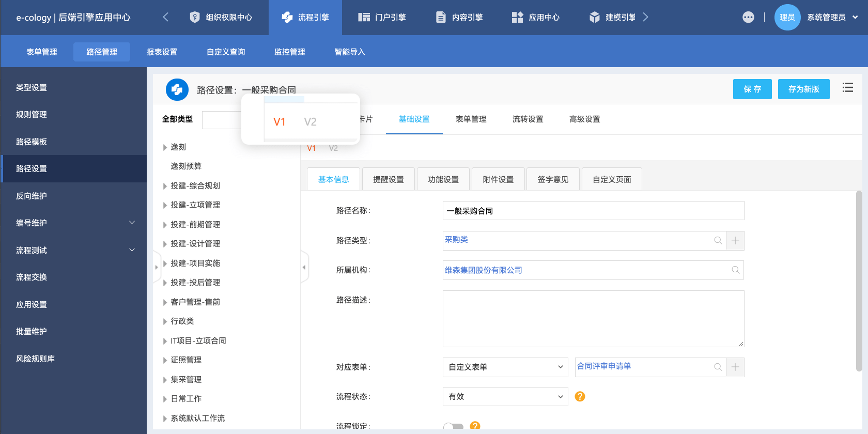Screen dimensions: 868x434
Task: Click help icon beside 流程锁定
Action: pos(475,426)
